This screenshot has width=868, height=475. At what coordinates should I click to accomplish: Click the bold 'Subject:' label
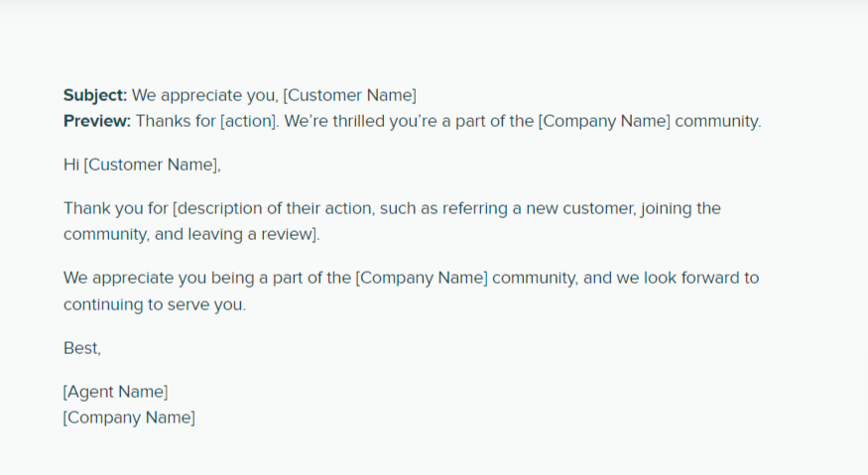(x=95, y=96)
